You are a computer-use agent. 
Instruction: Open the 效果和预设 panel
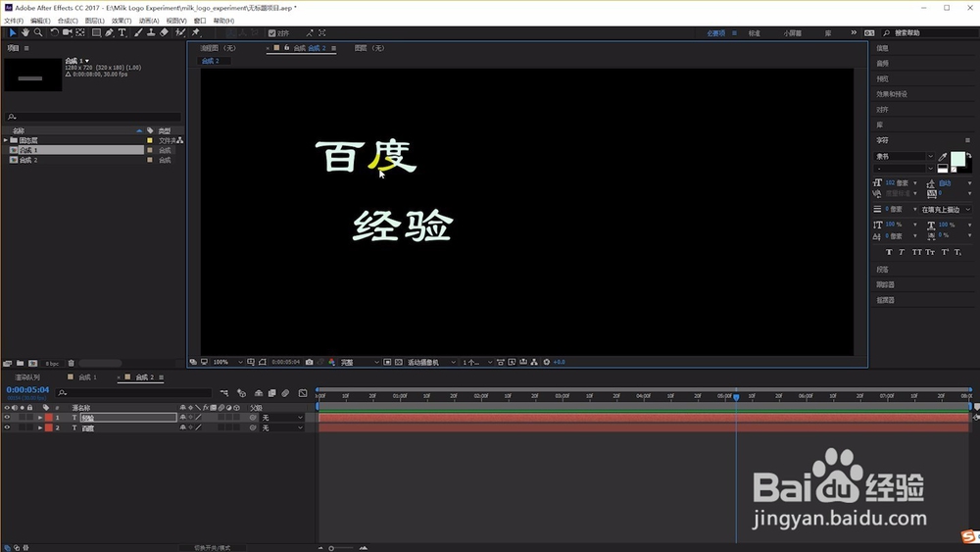click(892, 94)
